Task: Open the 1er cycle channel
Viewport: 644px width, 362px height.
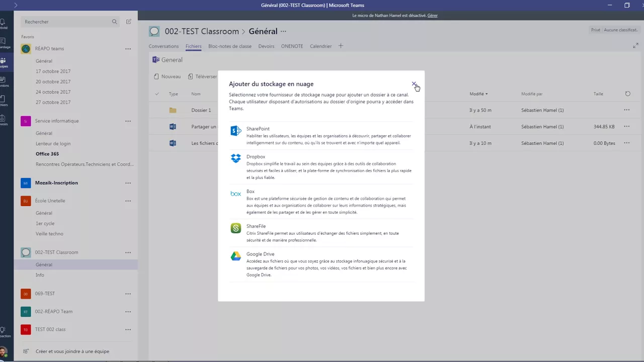Action: pyautogui.click(x=45, y=224)
